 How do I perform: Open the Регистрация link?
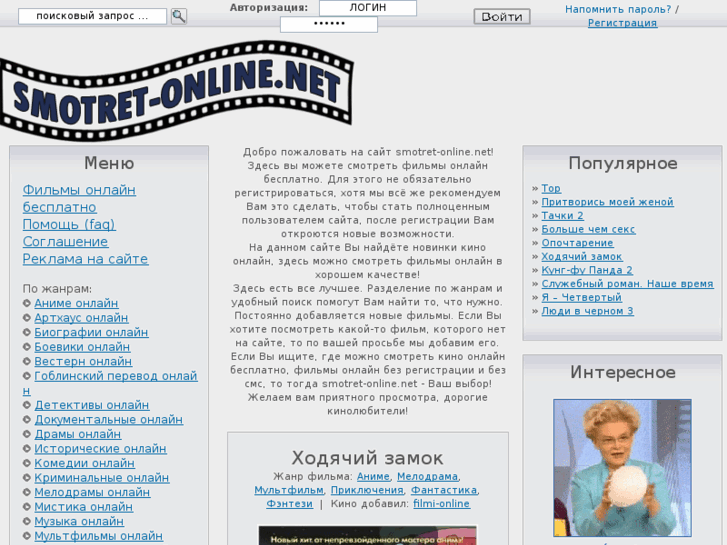pos(622,23)
